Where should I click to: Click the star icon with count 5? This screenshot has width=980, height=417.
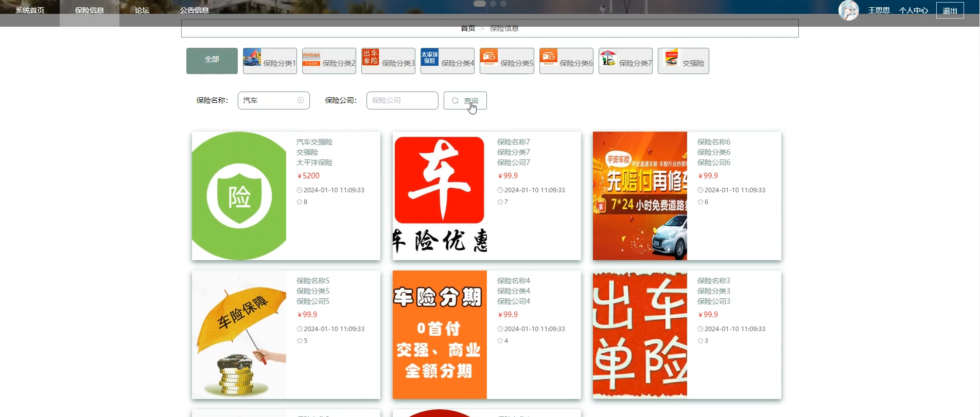point(300,341)
